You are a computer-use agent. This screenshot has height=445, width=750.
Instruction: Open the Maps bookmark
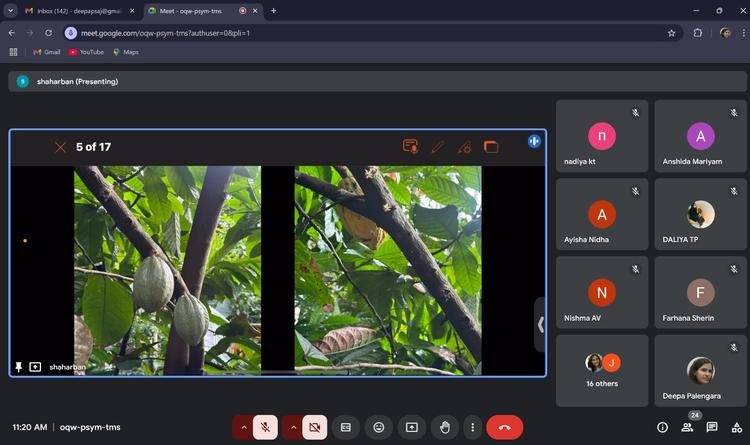(x=125, y=52)
